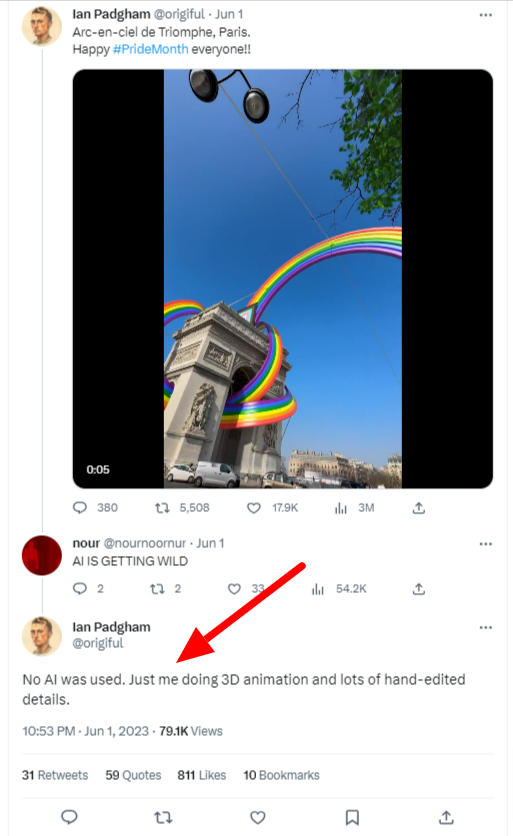
Task: Show the 31 Retweets list
Action: pos(55,775)
